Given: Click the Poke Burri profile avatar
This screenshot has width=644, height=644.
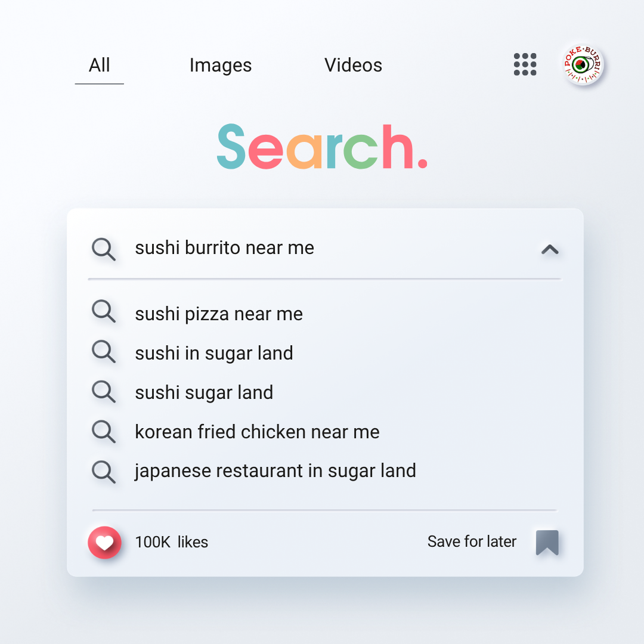Looking at the screenshot, I should [583, 64].
